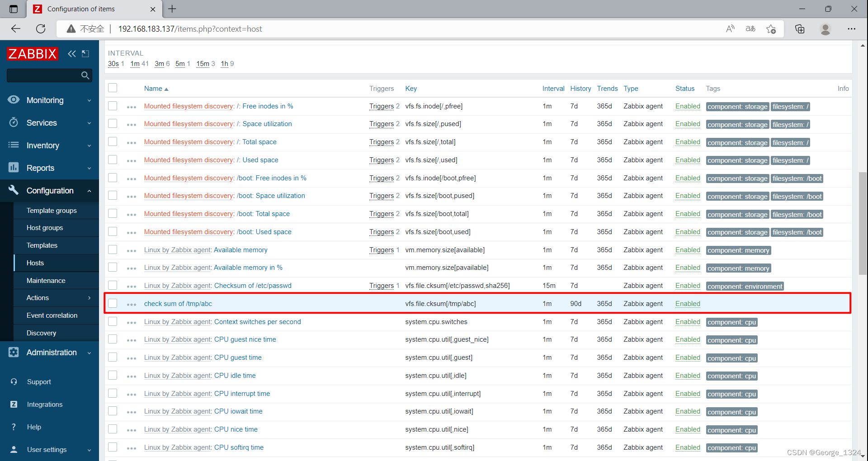The width and height of the screenshot is (868, 461).
Task: Expand the Inventory menu
Action: coord(89,146)
